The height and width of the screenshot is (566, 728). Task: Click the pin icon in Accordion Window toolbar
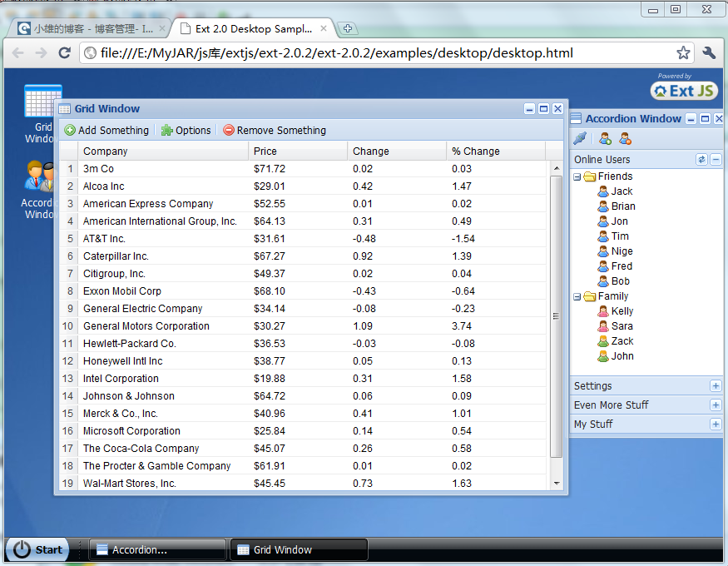(x=580, y=137)
